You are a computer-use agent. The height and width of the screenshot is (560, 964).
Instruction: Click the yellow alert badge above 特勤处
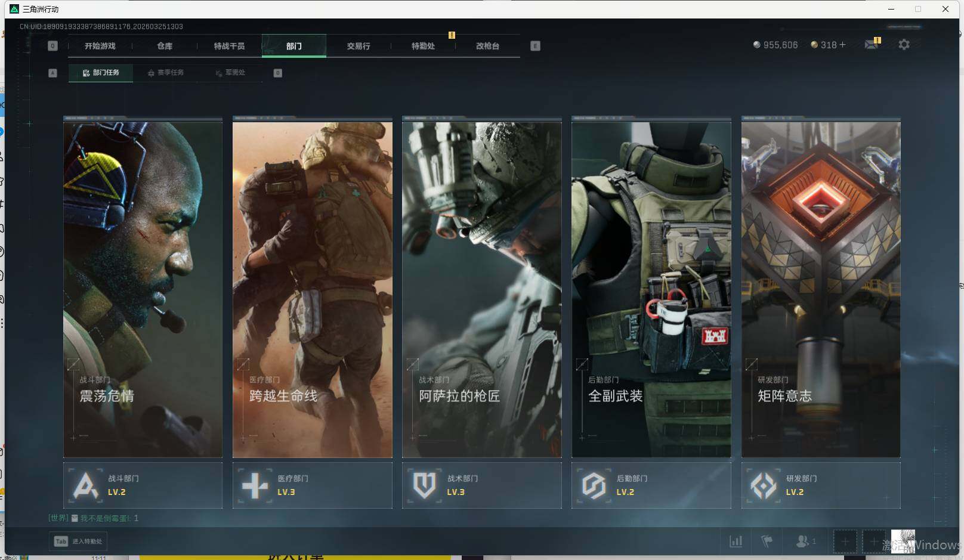452,35
